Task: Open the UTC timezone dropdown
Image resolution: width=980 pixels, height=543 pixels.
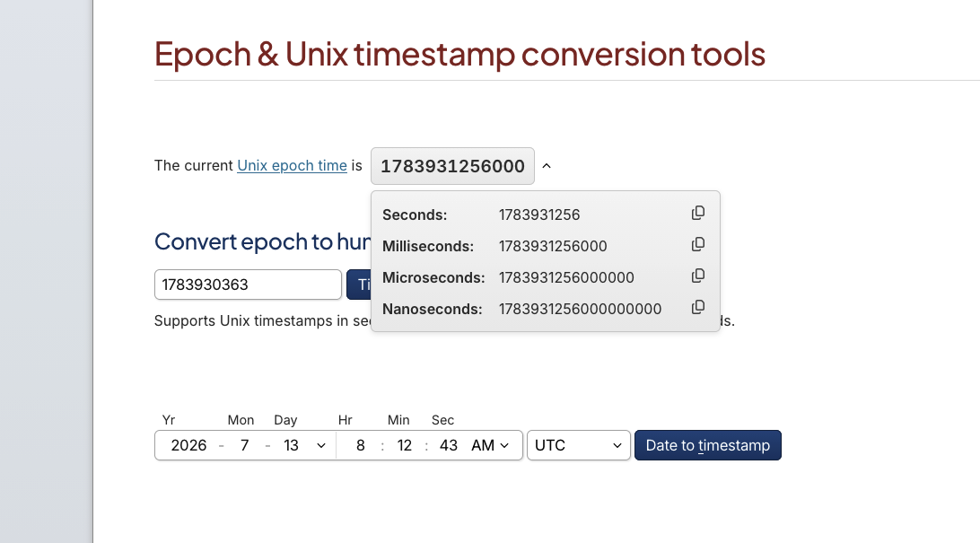Action: click(x=579, y=445)
